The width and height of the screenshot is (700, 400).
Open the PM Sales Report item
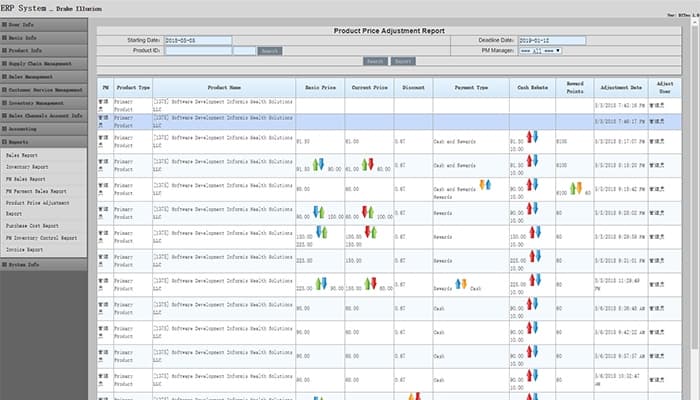click(x=25, y=179)
